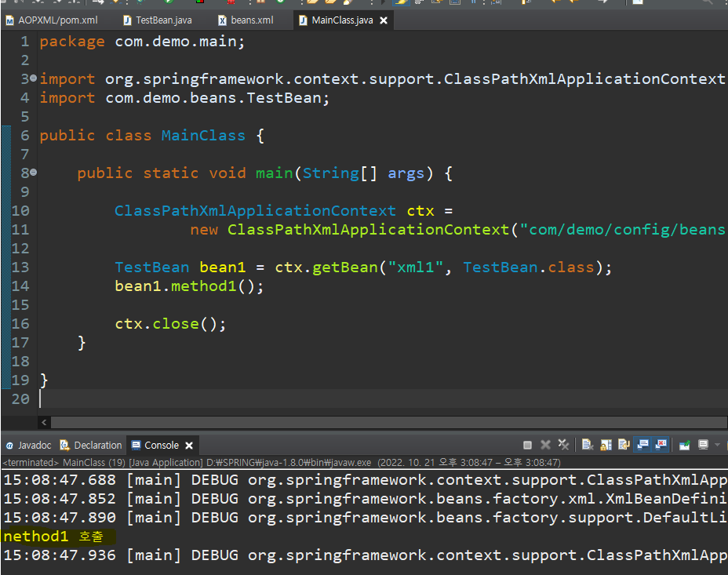Click Remove All Terminated Launches icon
The width and height of the screenshot is (728, 575).
coord(563,445)
